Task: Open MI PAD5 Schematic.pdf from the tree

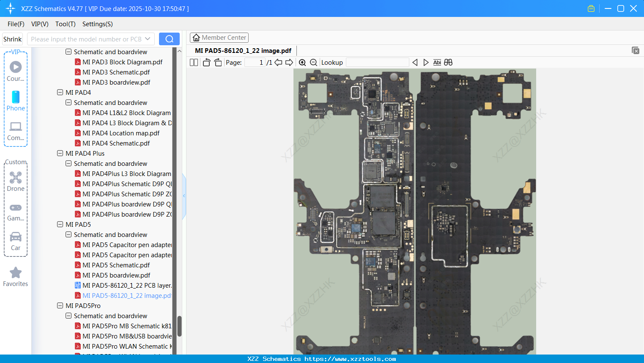Action: (x=116, y=265)
